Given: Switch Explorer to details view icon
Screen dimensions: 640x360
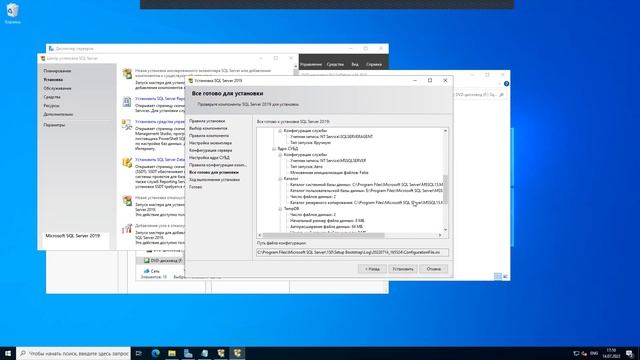Looking at the screenshot, I should pyautogui.click(x=498, y=276).
